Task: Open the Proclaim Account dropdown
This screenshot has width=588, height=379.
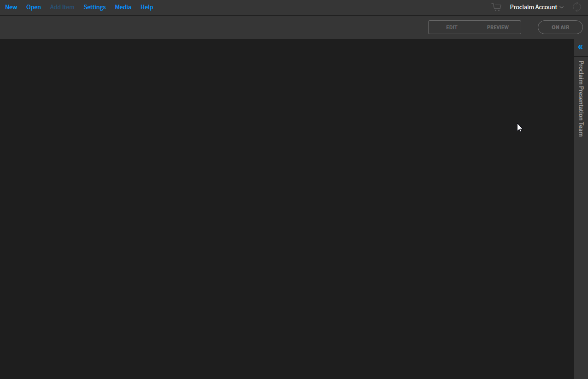Action: [536, 7]
